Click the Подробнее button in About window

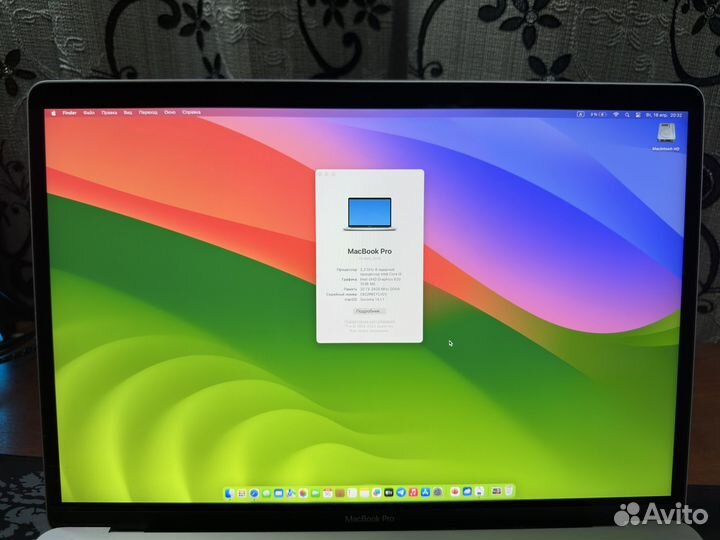click(x=368, y=311)
